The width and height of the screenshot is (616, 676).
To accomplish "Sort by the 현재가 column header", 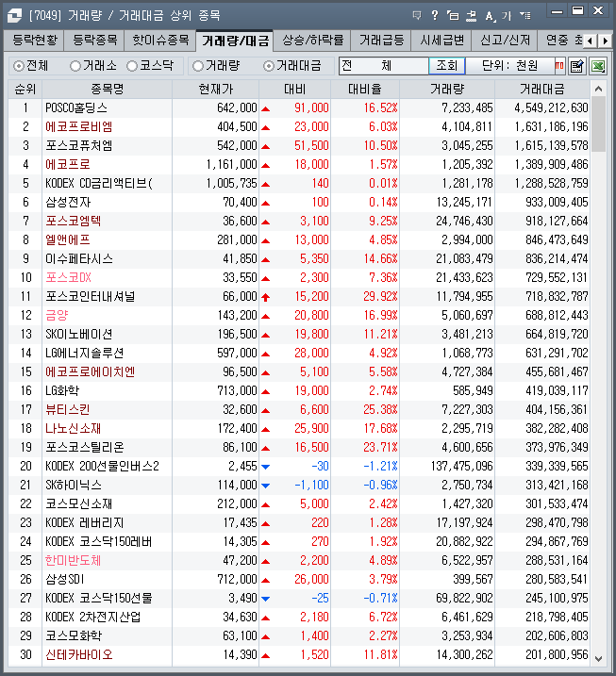I will (215, 90).
